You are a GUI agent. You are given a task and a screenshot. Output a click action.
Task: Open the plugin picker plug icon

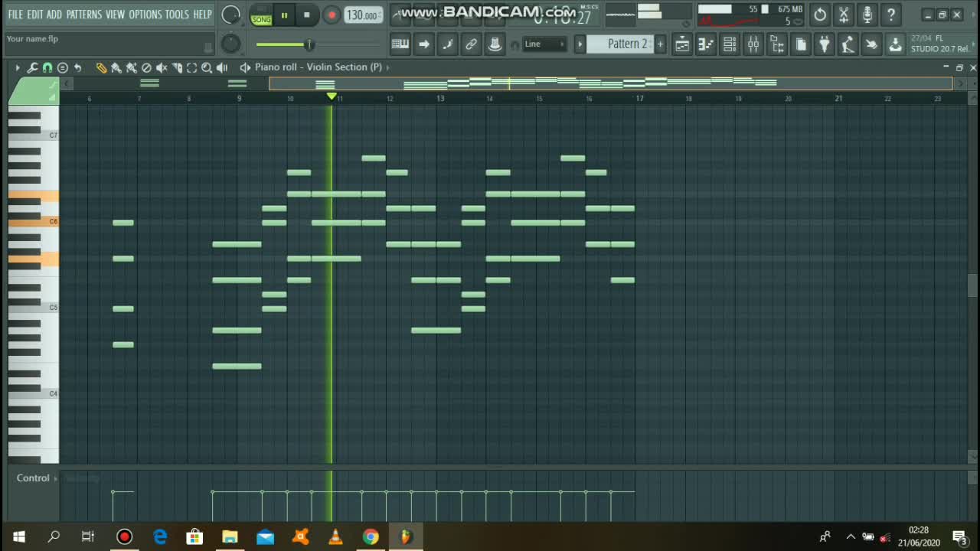(825, 44)
